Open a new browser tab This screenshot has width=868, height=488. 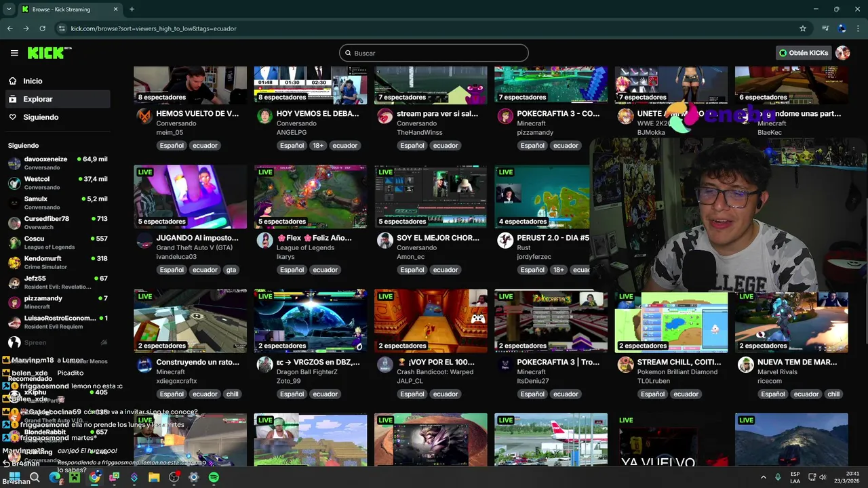point(132,9)
